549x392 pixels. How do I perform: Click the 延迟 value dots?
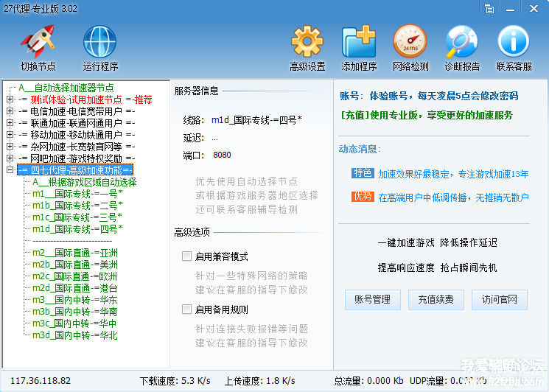214,139
